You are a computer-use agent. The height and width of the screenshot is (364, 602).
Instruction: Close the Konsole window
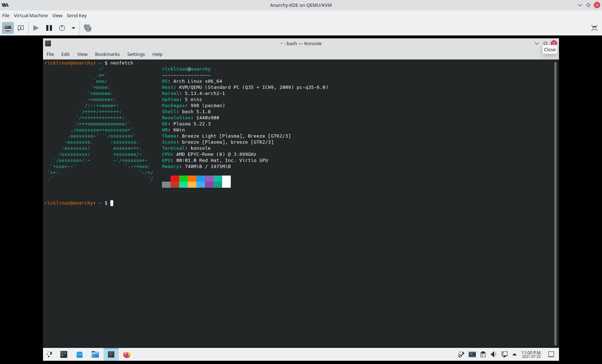pos(554,43)
